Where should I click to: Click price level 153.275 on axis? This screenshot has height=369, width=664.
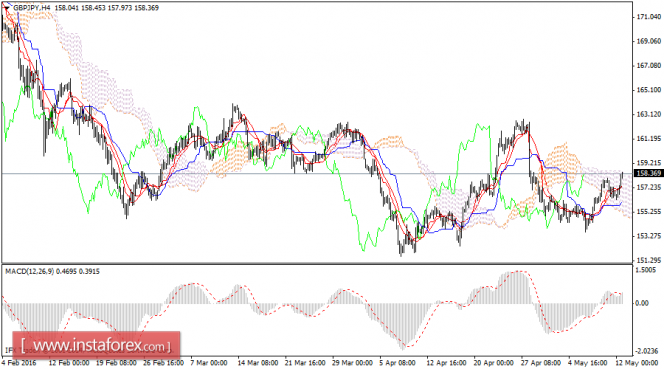click(649, 236)
